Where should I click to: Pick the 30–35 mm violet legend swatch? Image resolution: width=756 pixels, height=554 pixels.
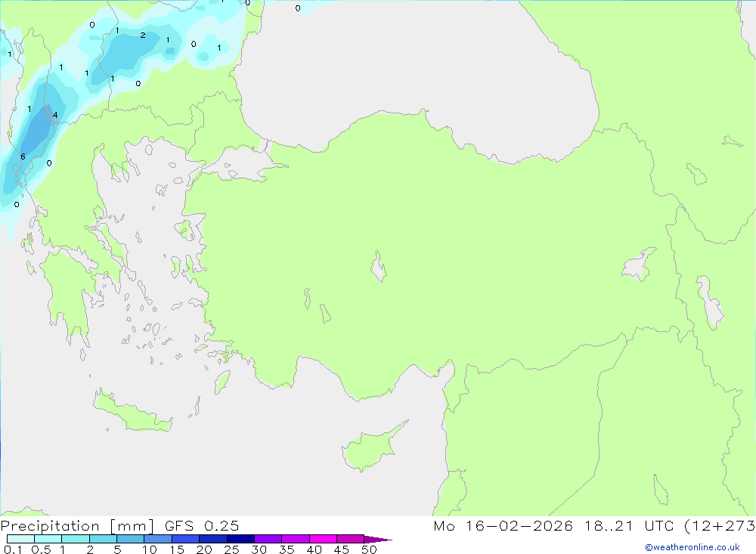(268, 539)
